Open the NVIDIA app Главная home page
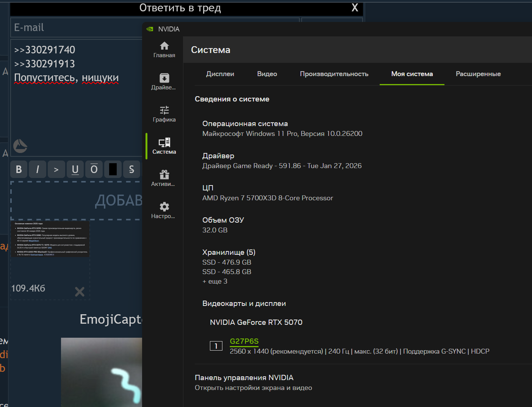Screen dimensions: 532x407 pos(164,50)
